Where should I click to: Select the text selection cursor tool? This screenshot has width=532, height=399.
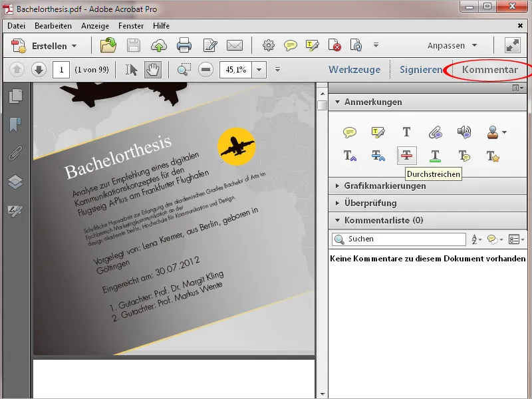pyautogui.click(x=132, y=70)
